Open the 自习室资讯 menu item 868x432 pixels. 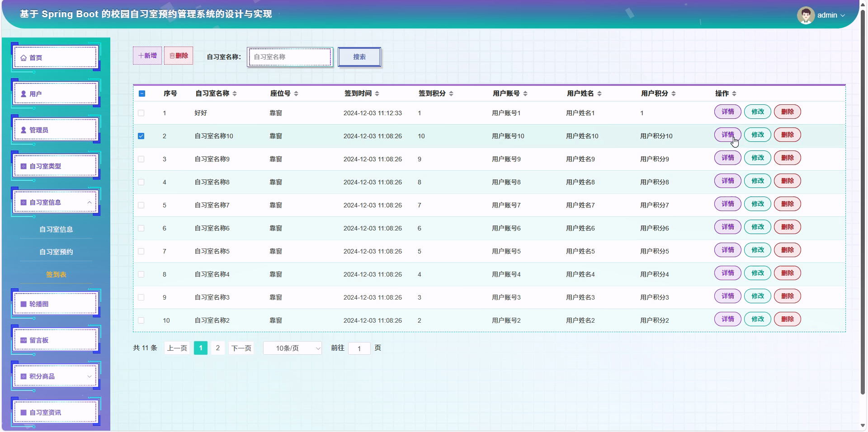pos(56,412)
